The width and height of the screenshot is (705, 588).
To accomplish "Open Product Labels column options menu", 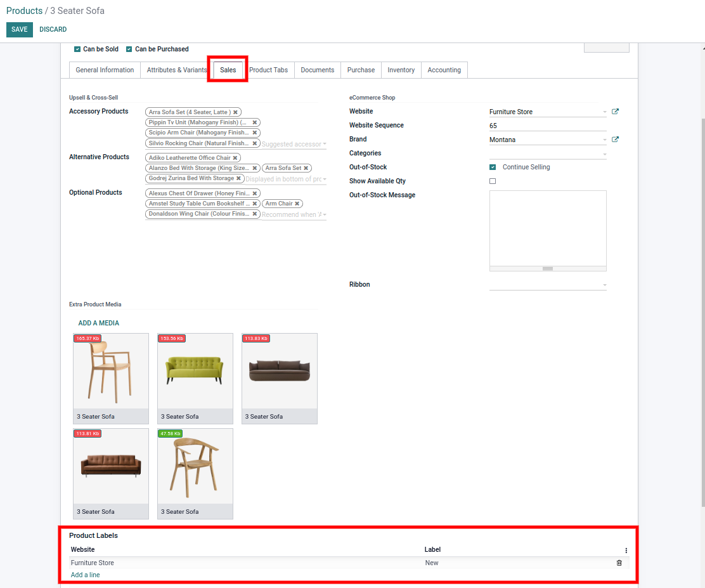I will point(626,551).
